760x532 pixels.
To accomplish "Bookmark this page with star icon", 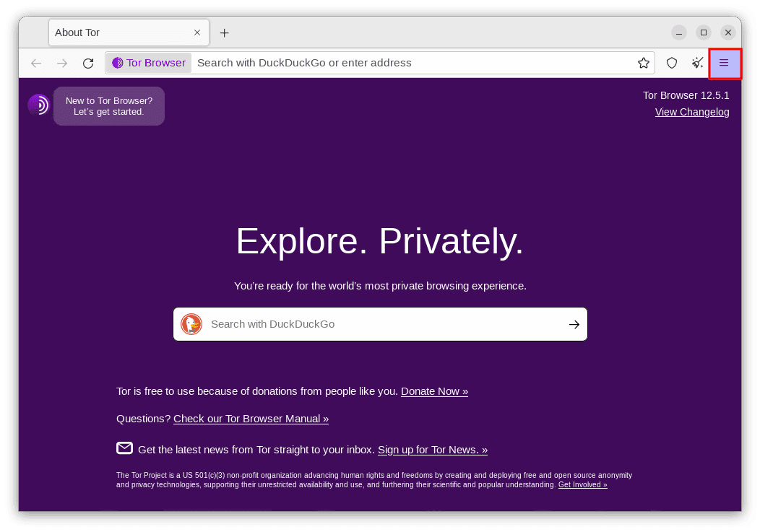I will 644,63.
